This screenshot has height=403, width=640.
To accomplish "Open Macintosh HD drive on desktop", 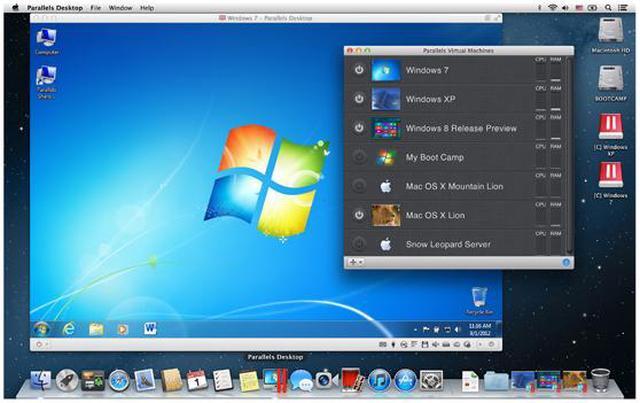I will [611, 35].
